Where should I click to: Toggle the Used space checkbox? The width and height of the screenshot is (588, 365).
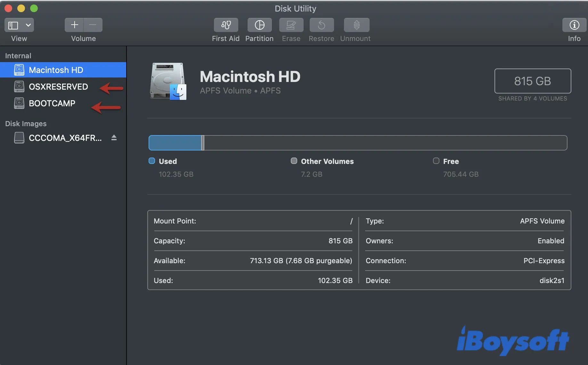click(152, 161)
